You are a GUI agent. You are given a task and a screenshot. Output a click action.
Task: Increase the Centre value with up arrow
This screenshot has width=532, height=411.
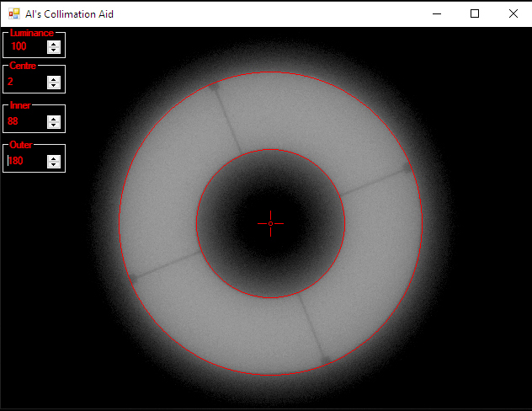point(54,79)
